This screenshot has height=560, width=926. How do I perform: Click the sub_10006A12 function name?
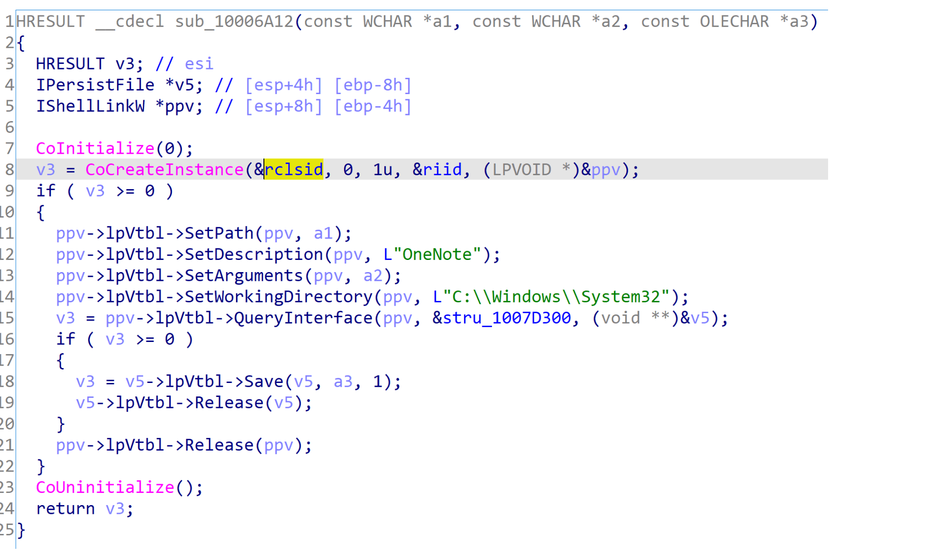click(234, 21)
